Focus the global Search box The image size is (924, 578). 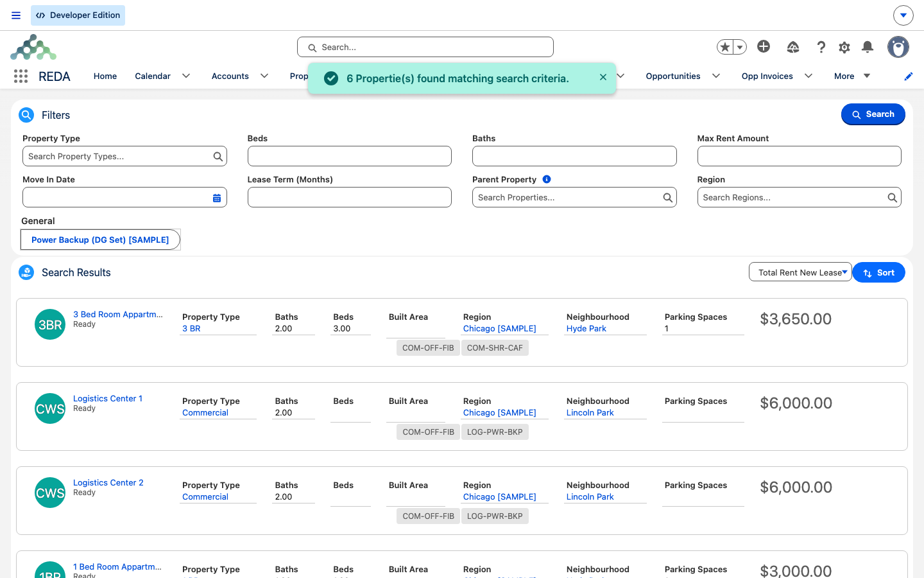[x=425, y=47]
